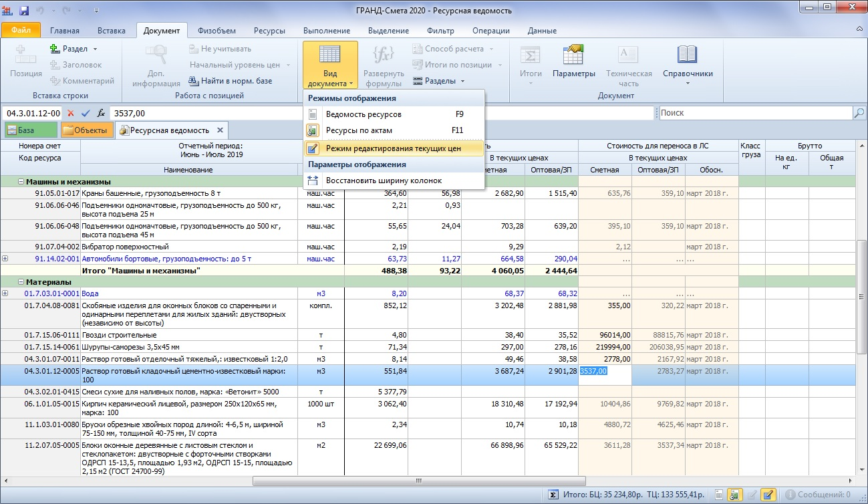Image resolution: width=868 pixels, height=504 pixels.
Task: Click the Сообщений: 0 indicator
Action: (x=819, y=495)
